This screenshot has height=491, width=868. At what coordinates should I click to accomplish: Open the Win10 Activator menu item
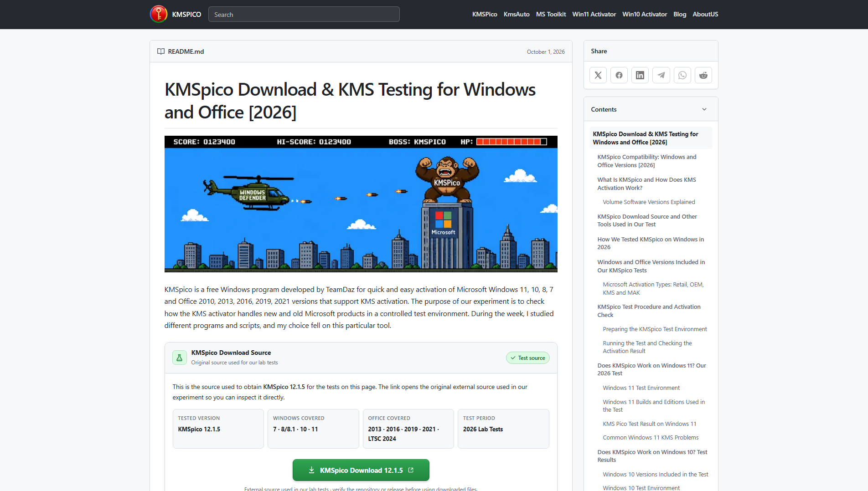coord(645,14)
